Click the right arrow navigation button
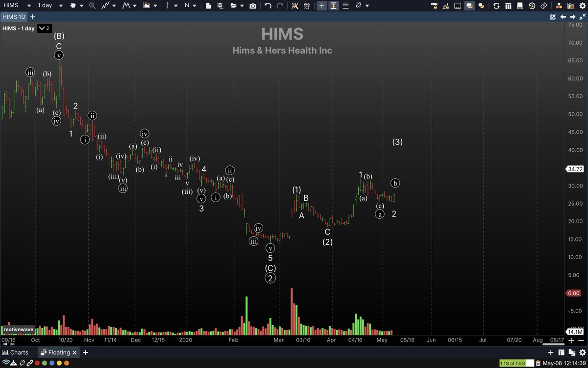Screen dimensions: 588x368 coord(573,17)
